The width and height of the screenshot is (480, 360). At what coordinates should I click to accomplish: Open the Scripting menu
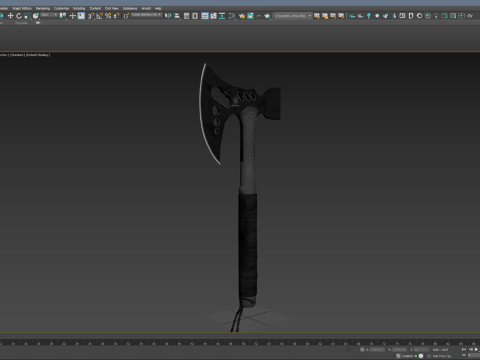[79, 8]
